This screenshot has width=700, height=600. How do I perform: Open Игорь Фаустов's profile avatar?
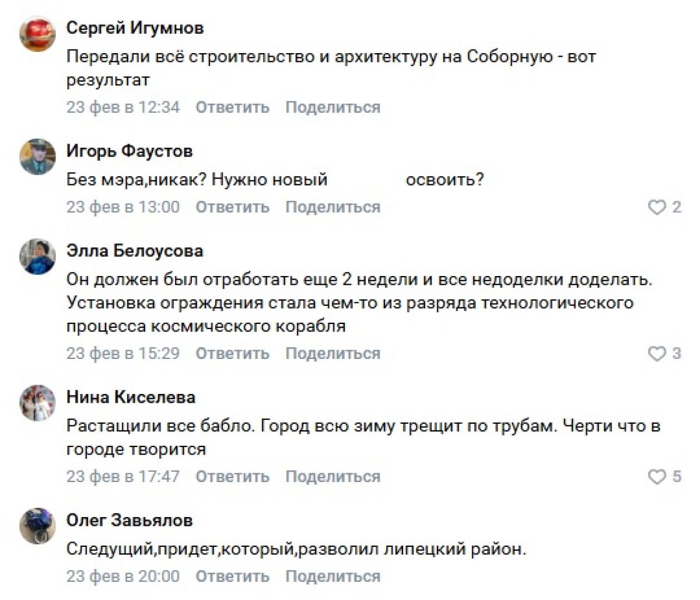[38, 157]
